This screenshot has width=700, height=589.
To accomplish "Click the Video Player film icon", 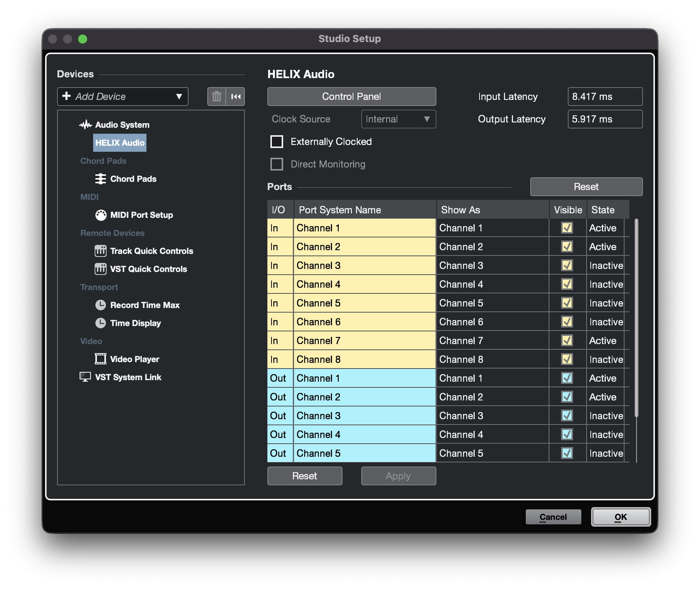I will 100,359.
